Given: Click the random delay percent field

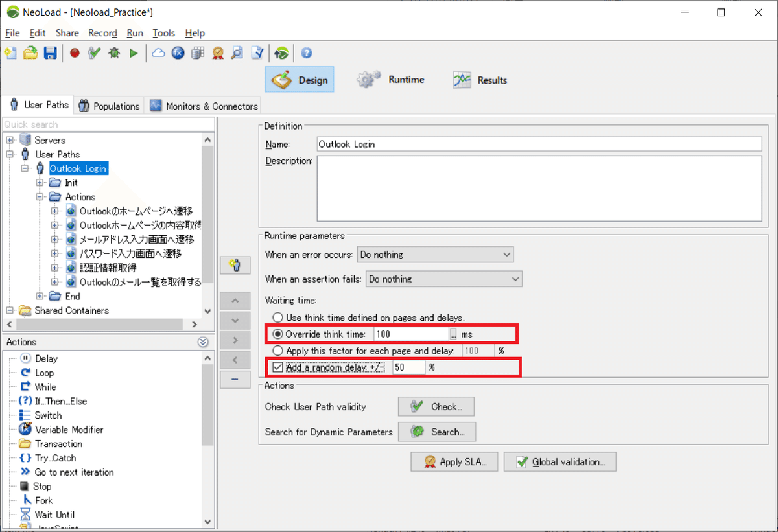Looking at the screenshot, I should (408, 367).
